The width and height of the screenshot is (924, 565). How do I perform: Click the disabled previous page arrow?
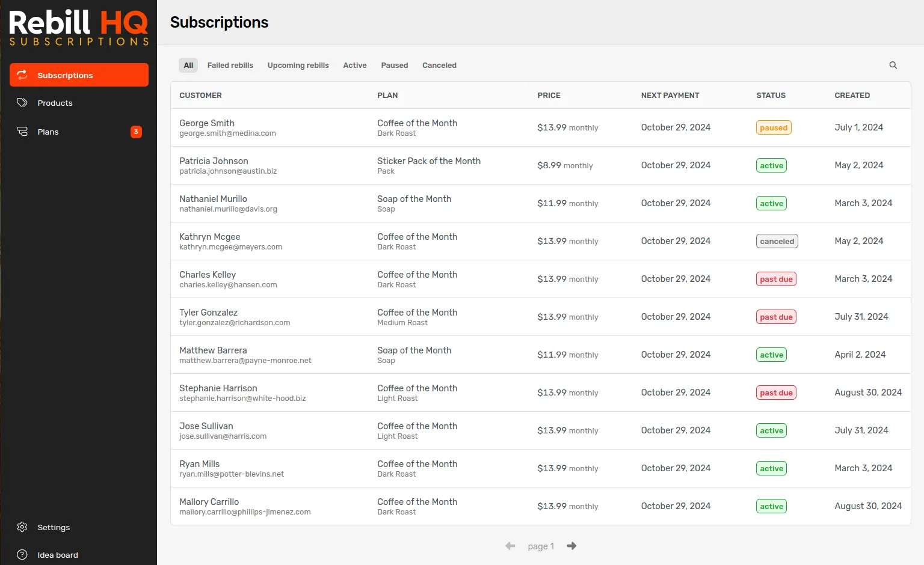coord(510,546)
